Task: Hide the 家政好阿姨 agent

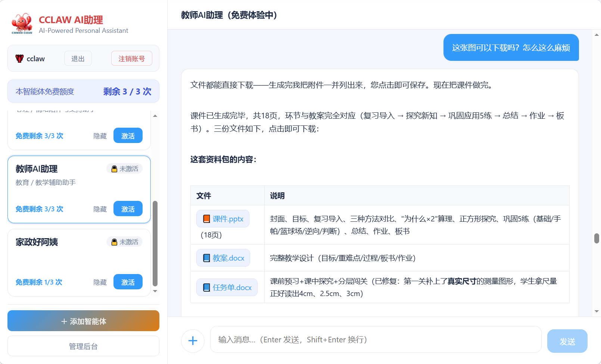Action: click(100, 282)
